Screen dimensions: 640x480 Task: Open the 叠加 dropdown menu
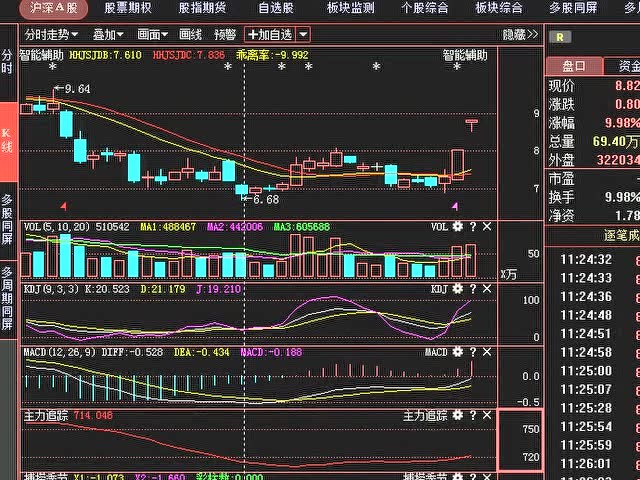(108, 35)
